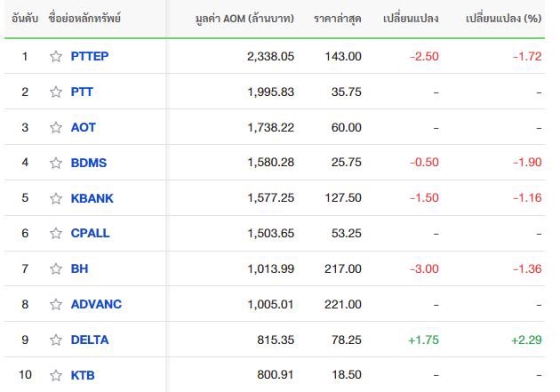The height and width of the screenshot is (392, 560).
Task: Sort by the เปลี่ยนแปลง (%) column header
Action: pyautogui.click(x=504, y=18)
